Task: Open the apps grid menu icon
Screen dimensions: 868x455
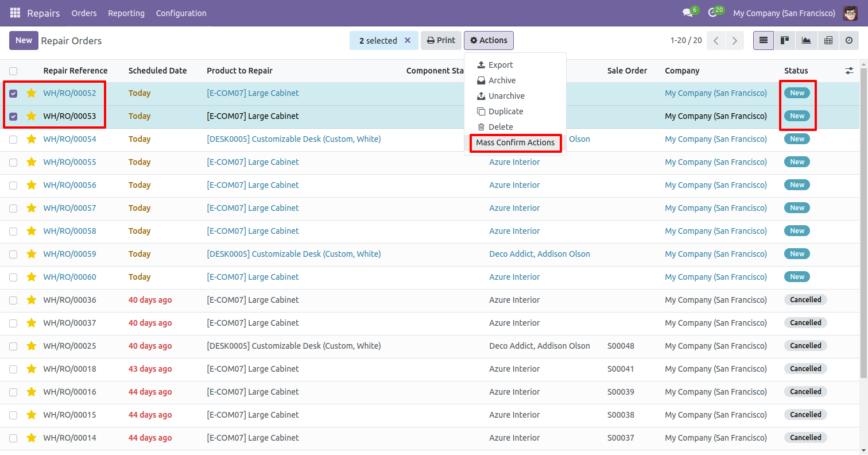Action: coord(15,13)
